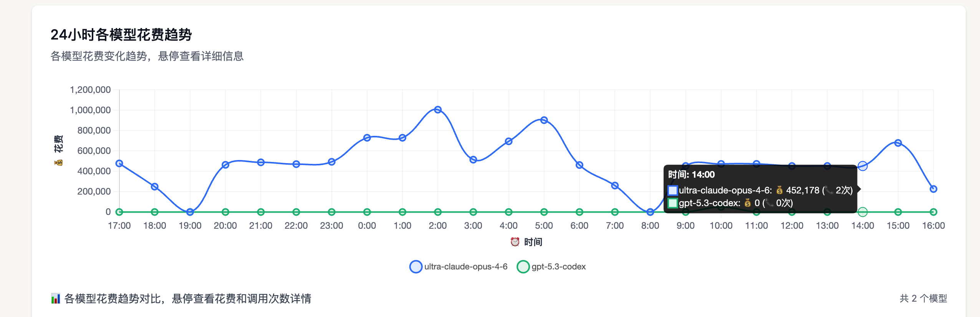Click the highlighted blue point at 14:00
Screen dimensions: 980x317
pos(862,166)
